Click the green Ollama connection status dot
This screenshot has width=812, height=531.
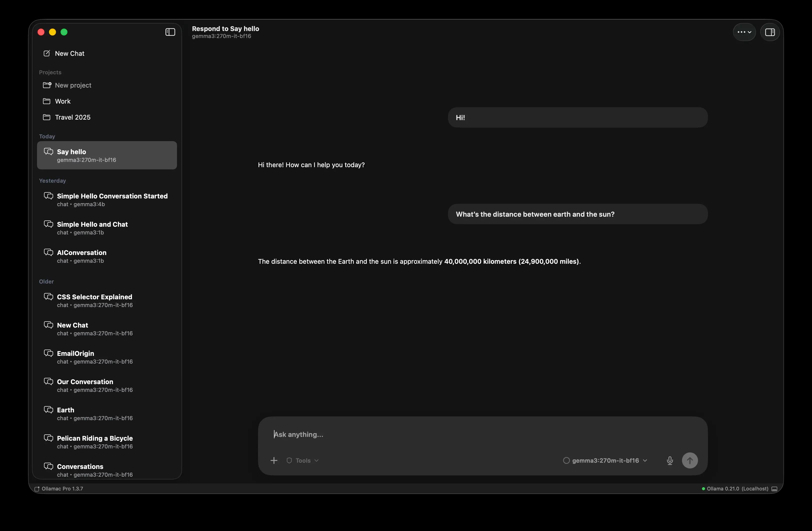703,489
